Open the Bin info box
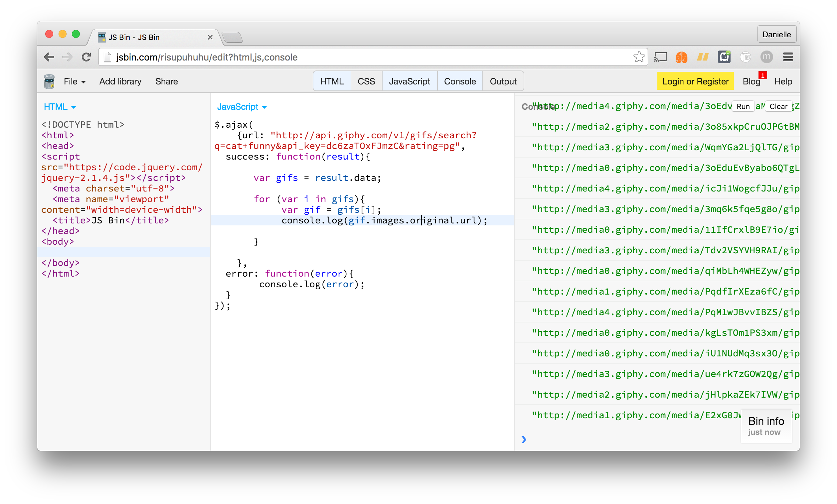 coord(766,426)
